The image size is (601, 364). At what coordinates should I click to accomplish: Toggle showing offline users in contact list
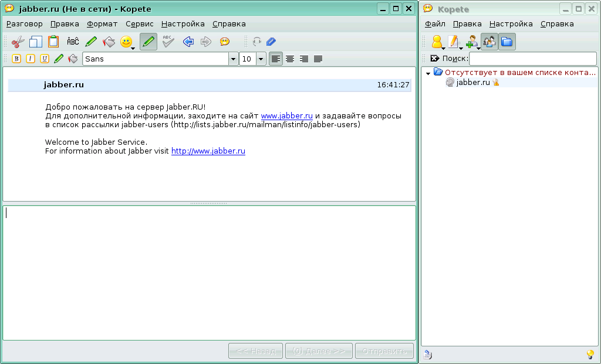point(488,42)
